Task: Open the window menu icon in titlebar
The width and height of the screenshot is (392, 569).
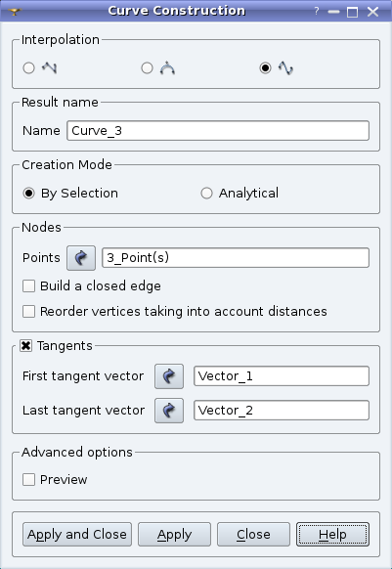Action: click(15, 12)
